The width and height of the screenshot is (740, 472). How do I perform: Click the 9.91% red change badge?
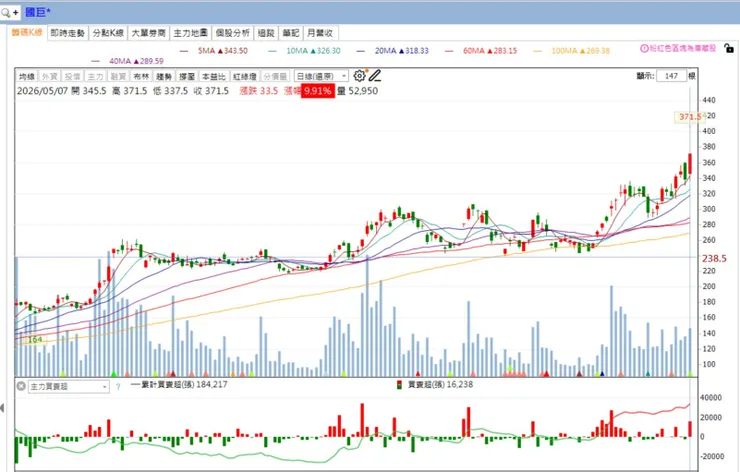pos(318,91)
